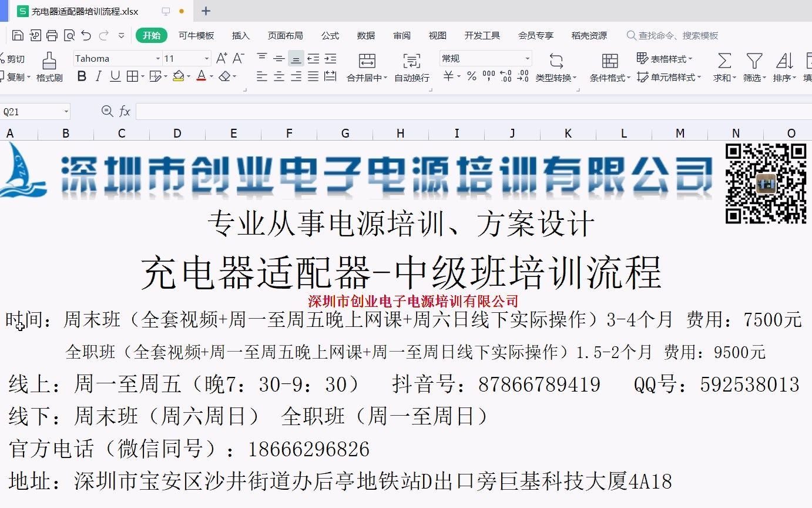812x508 pixels.
Task: Open the font name Tahoma dropdown
Action: click(x=158, y=59)
